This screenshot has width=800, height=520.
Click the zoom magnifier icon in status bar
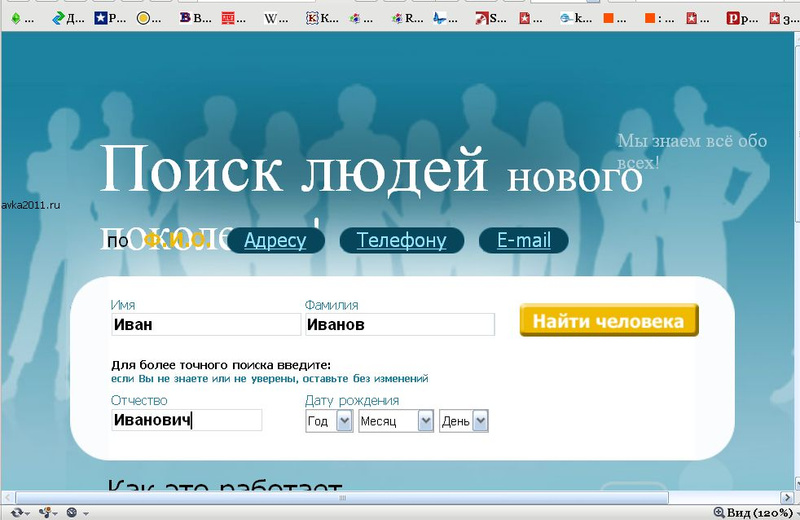(x=718, y=512)
